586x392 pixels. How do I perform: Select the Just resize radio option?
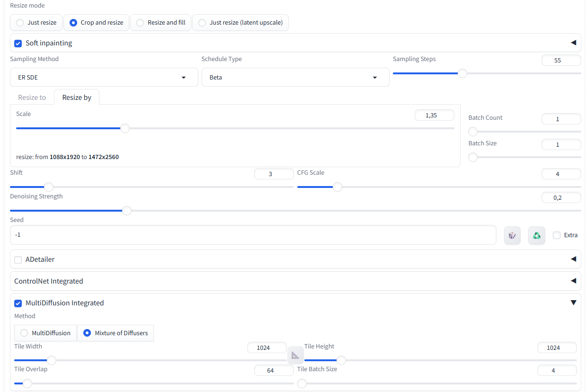click(x=36, y=22)
